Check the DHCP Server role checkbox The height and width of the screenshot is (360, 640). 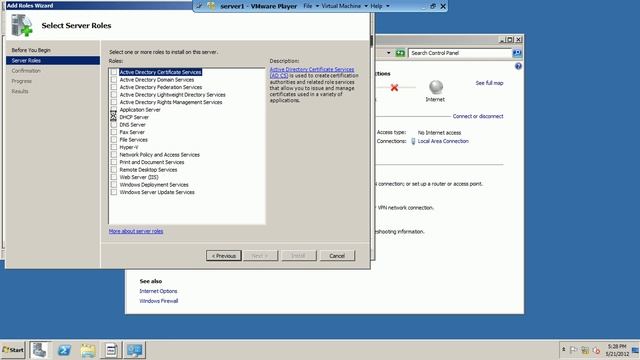[x=114, y=117]
